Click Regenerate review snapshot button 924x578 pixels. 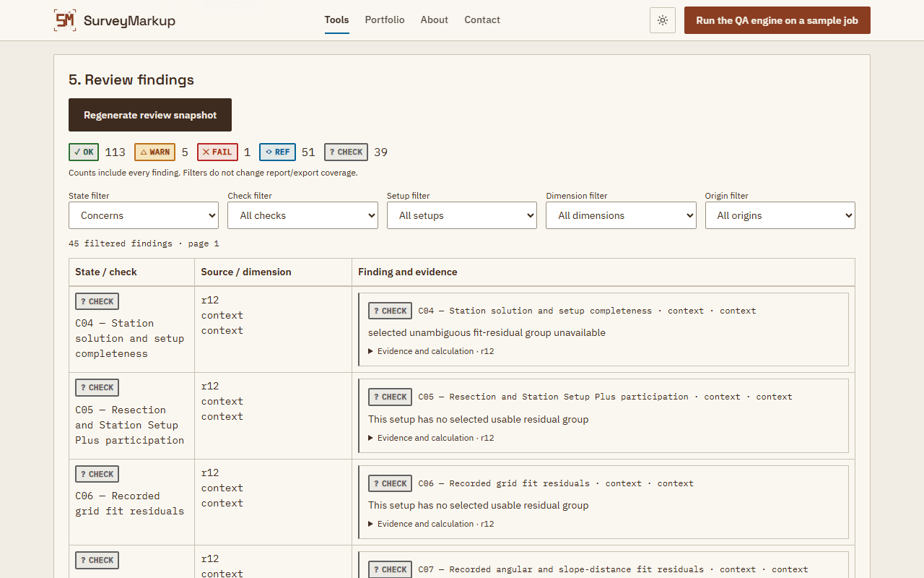[x=150, y=115]
